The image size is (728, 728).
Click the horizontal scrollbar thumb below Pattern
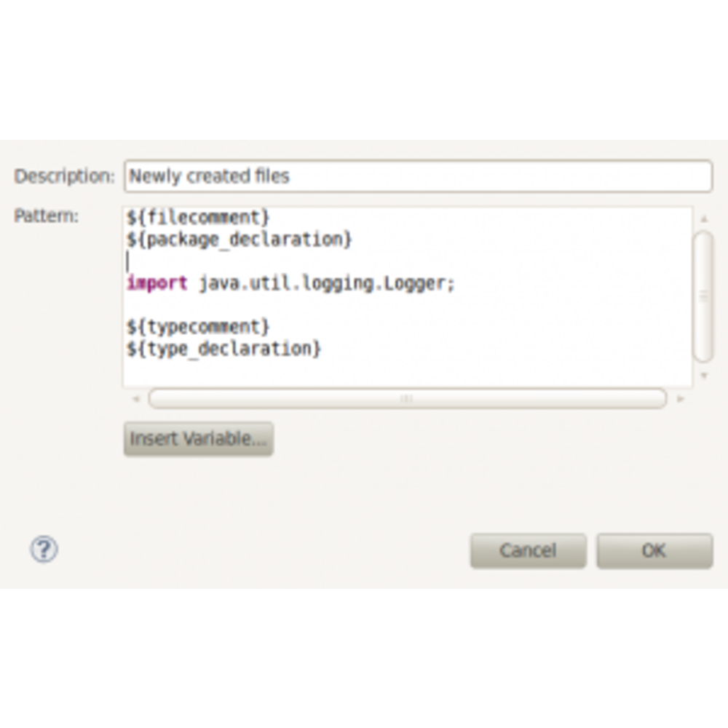[407, 399]
